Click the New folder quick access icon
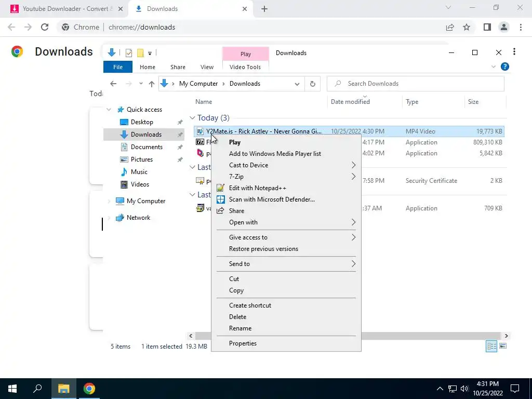 pos(140,53)
